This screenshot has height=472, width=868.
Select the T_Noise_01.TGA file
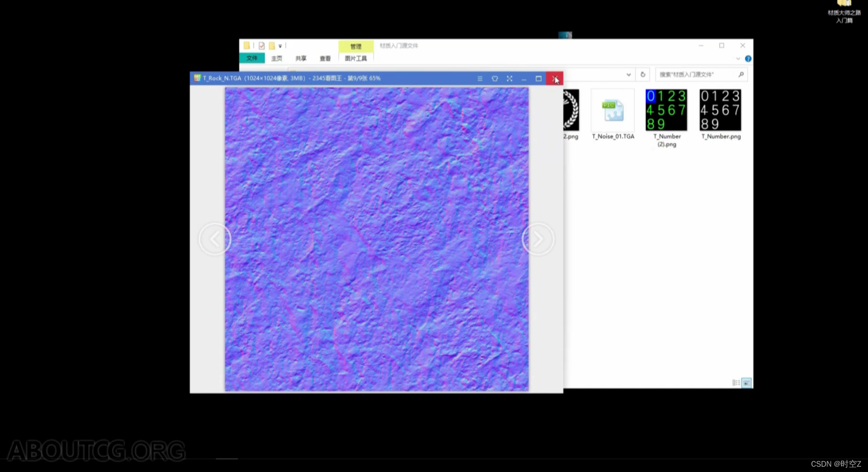tap(613, 111)
